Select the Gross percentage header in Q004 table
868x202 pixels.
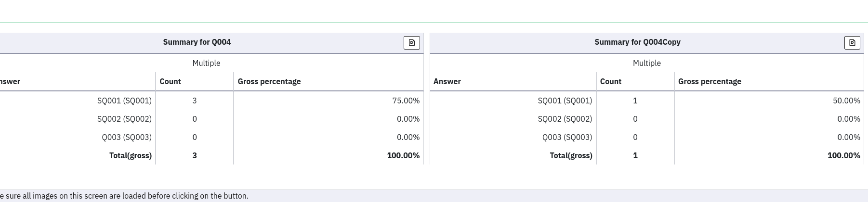pos(269,82)
